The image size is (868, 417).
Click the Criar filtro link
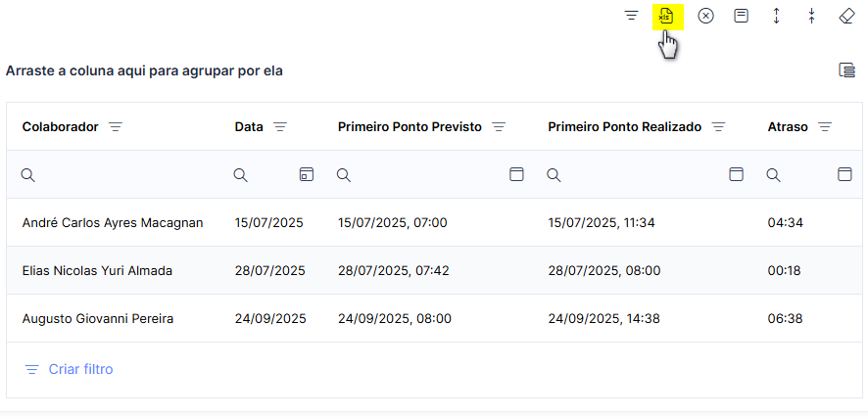80,369
